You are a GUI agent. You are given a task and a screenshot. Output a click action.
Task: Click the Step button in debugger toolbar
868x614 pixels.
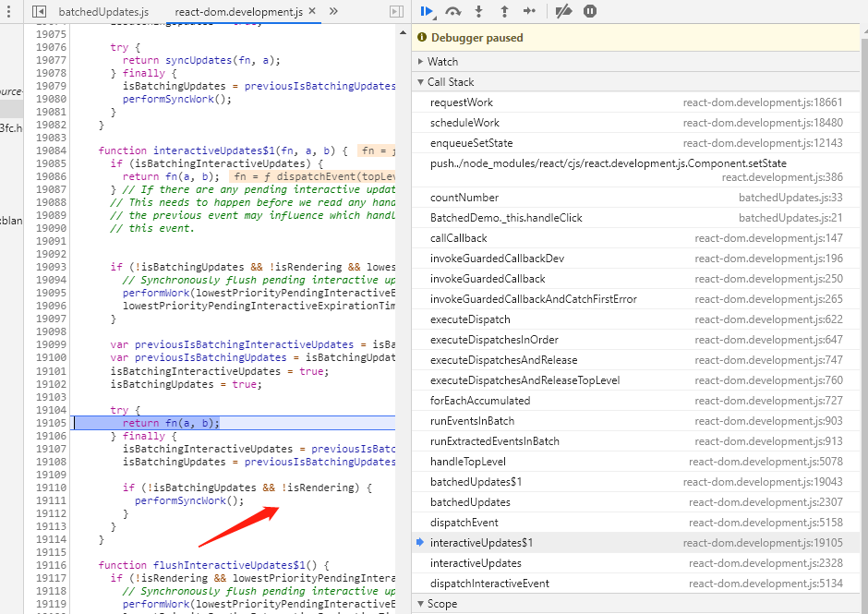tap(529, 11)
